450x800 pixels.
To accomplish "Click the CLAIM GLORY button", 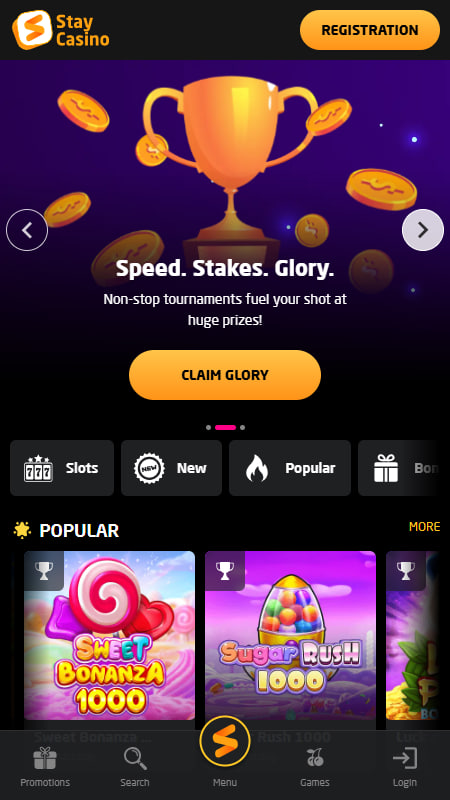I will (x=225, y=375).
